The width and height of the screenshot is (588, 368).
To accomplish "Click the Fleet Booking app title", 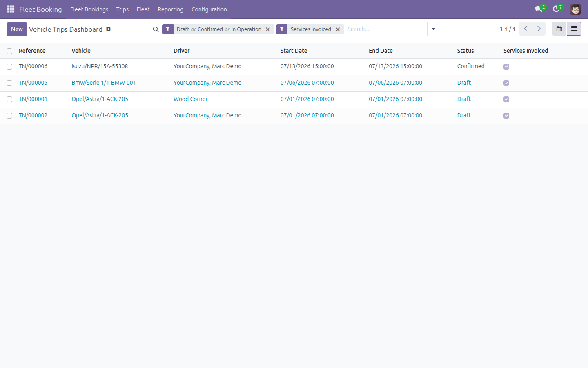I will (x=40, y=9).
